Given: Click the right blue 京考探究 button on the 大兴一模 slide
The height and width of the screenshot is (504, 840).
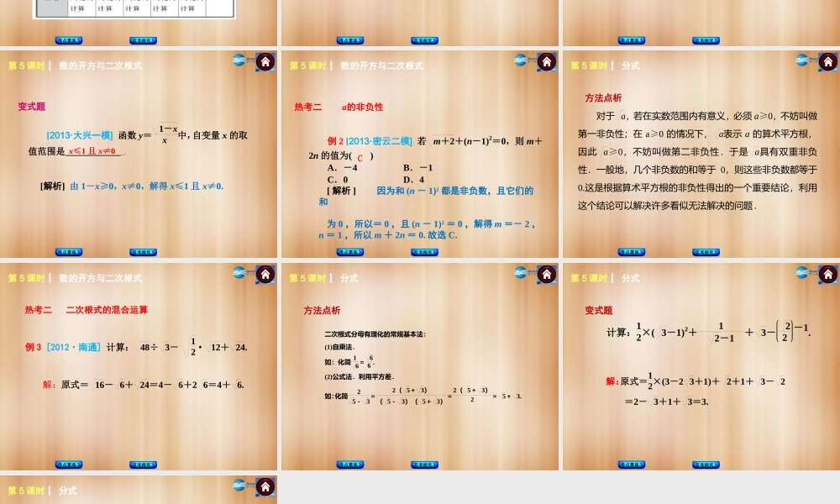Looking at the screenshot, I should 143,252.
